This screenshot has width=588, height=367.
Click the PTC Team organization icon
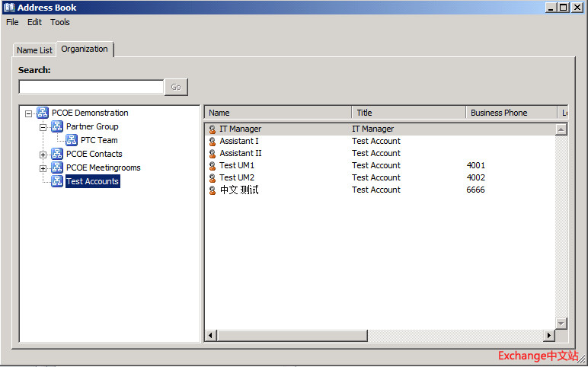pos(72,140)
